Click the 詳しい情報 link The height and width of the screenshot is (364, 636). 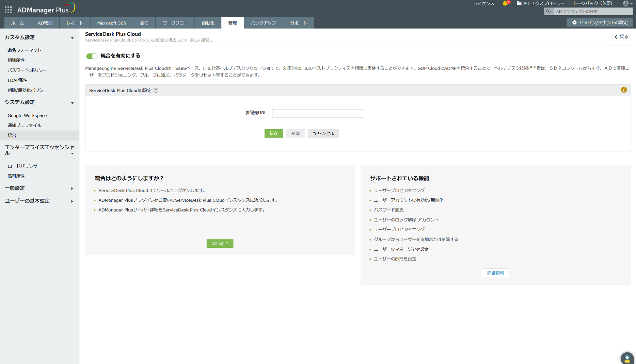point(202,40)
